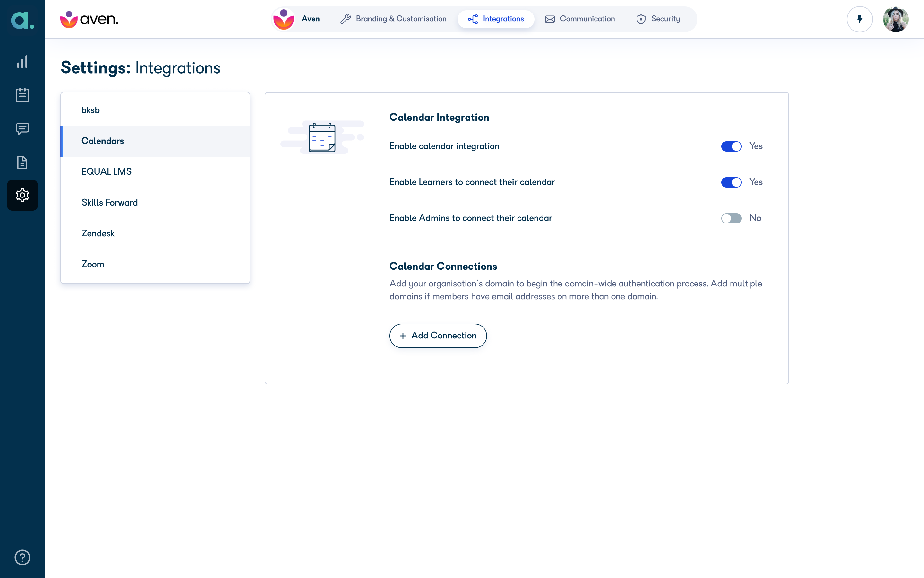Screen dimensions: 924x578
Task: Click the Add Connection button
Action: 438,336
